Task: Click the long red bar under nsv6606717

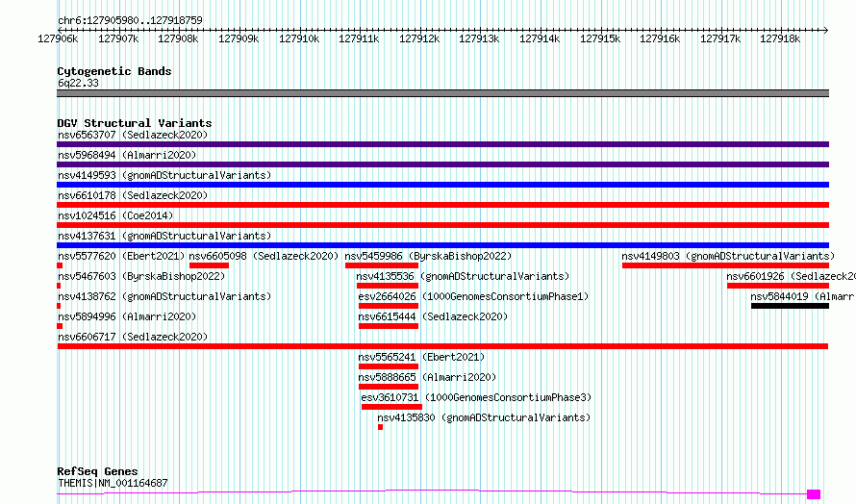Action: pyautogui.click(x=442, y=346)
